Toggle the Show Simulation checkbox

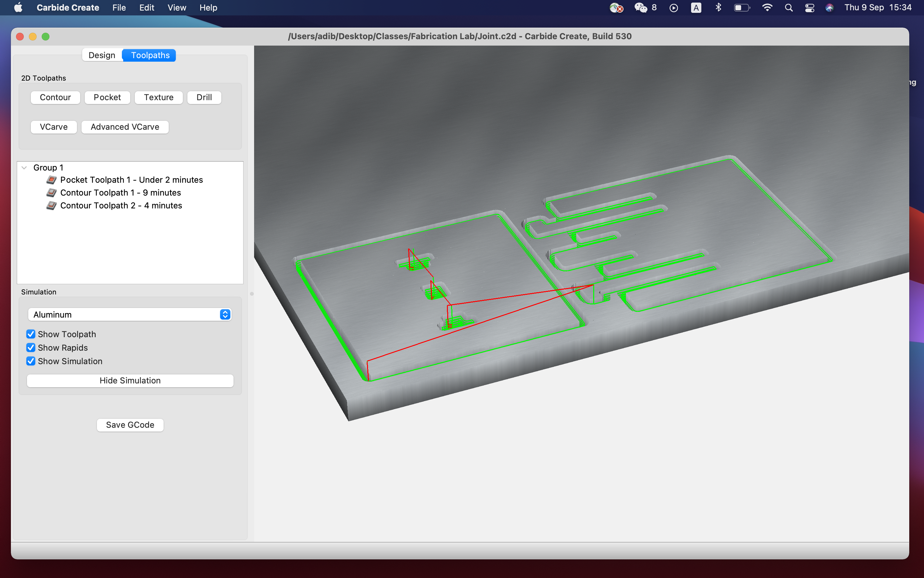pyautogui.click(x=31, y=361)
